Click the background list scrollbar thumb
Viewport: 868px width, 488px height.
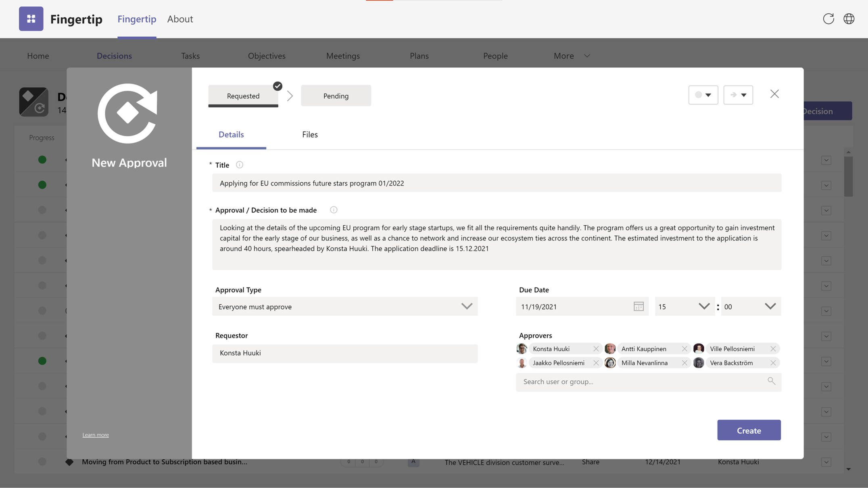coord(848,176)
